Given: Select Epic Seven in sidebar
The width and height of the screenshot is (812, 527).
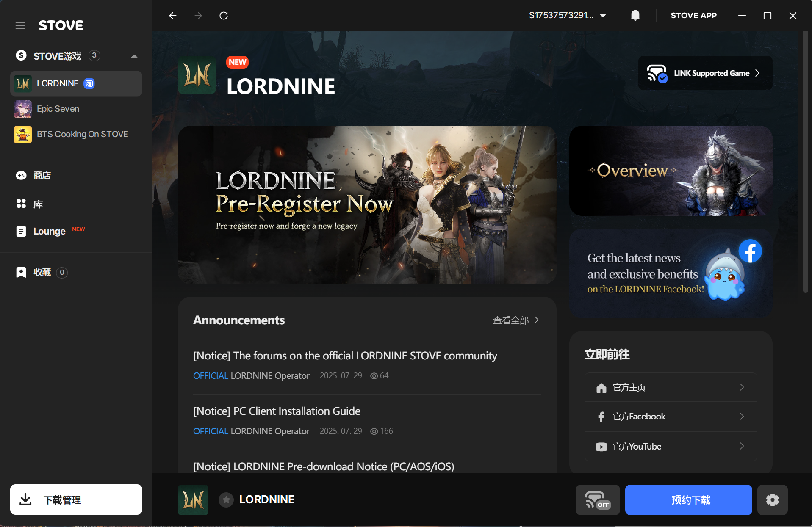Looking at the screenshot, I should pos(76,109).
